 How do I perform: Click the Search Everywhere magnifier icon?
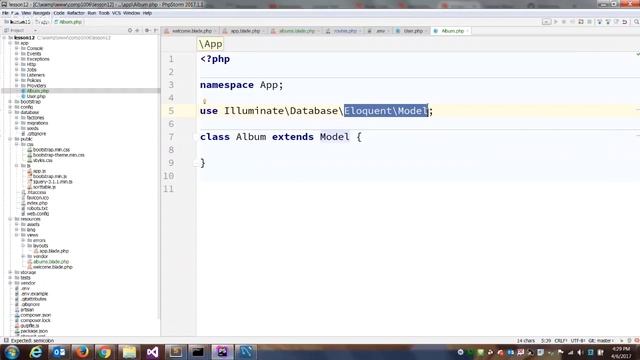[636, 22]
